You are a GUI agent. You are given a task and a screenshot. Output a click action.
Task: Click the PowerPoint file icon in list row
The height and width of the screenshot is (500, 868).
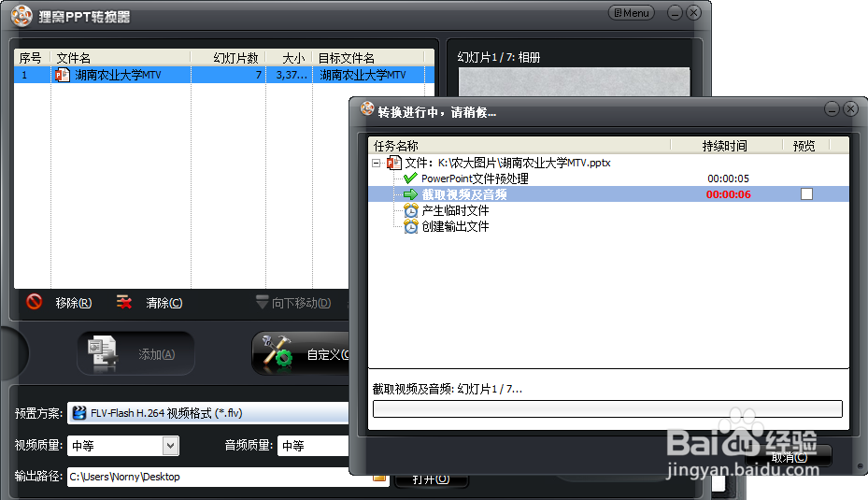[62, 75]
